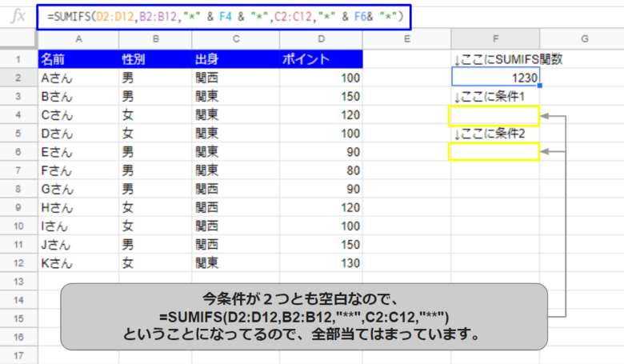
Task: Select column G header
Action: [584, 39]
